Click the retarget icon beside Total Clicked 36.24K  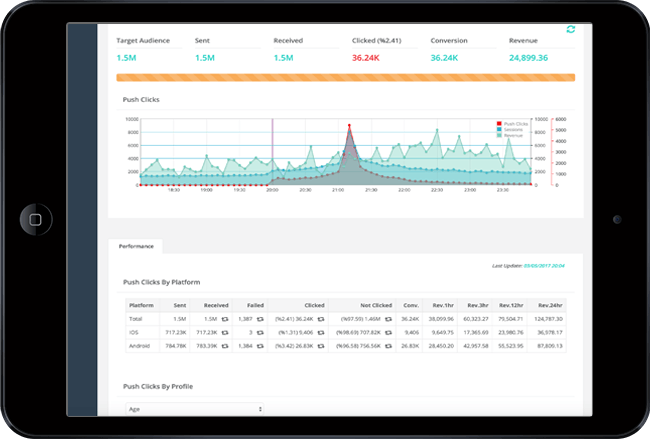point(321,319)
